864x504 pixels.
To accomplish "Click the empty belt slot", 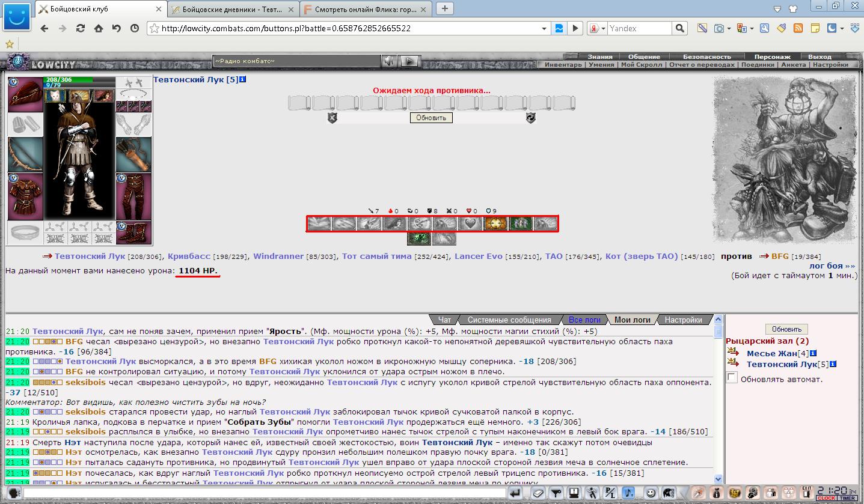I will pyautogui.click(x=25, y=232).
